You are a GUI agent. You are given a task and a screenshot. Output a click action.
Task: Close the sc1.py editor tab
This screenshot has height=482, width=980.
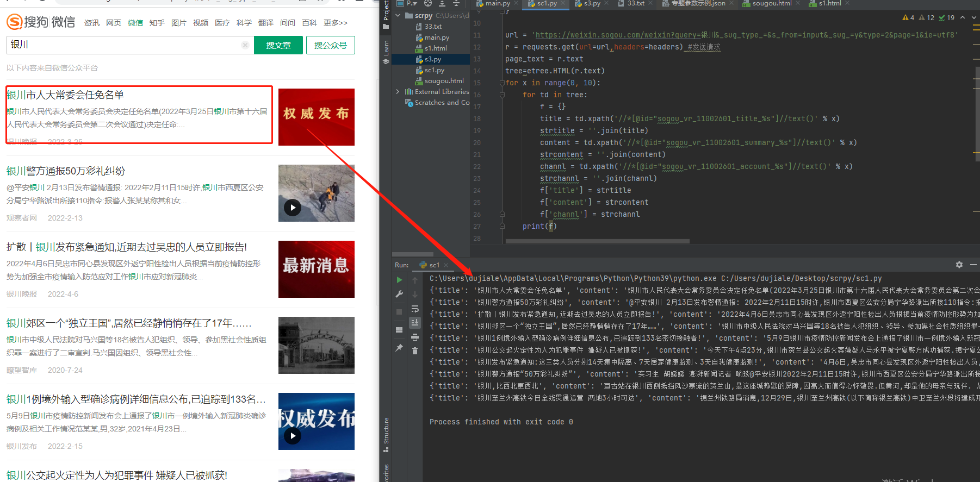(x=563, y=3)
